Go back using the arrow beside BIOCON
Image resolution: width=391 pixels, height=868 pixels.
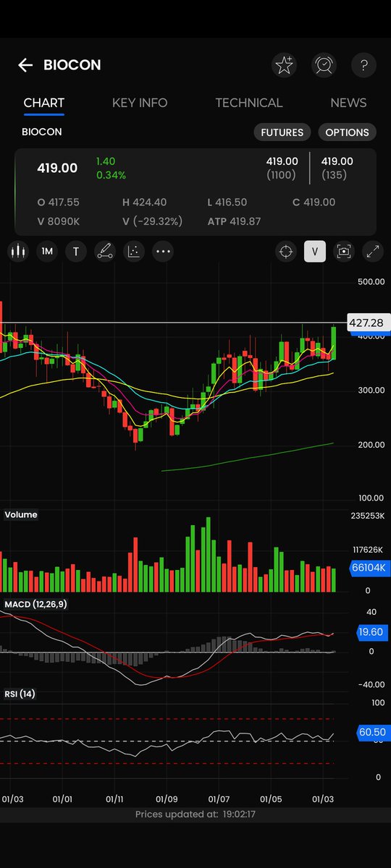(25, 65)
